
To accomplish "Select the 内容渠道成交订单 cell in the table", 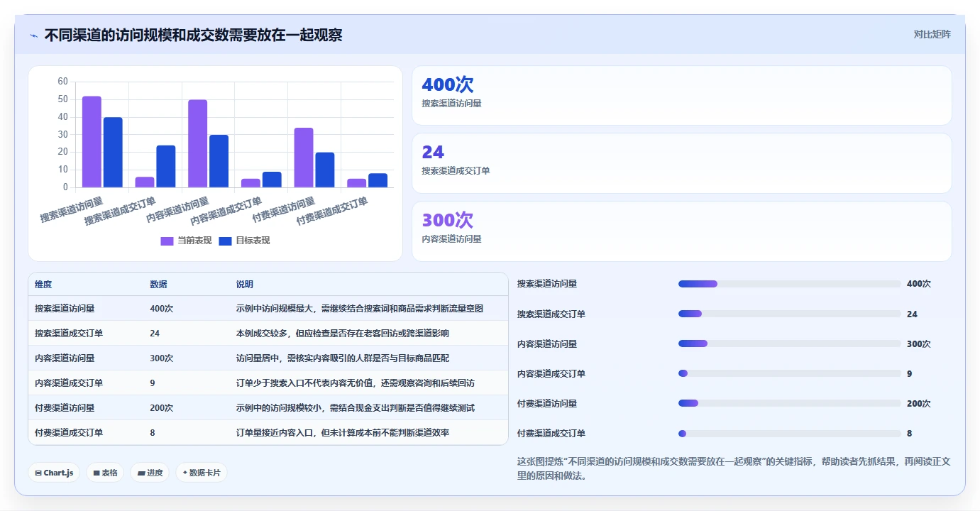I will click(x=69, y=383).
